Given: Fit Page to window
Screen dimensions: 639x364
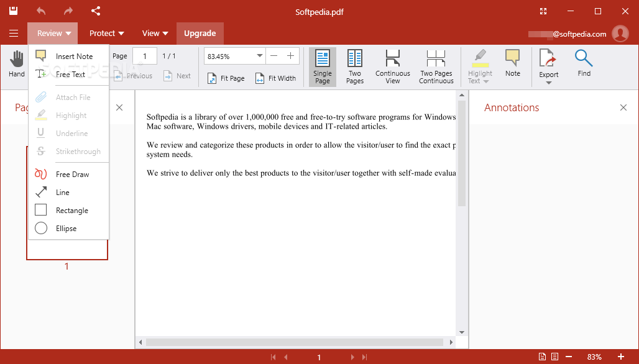Looking at the screenshot, I should tap(226, 78).
